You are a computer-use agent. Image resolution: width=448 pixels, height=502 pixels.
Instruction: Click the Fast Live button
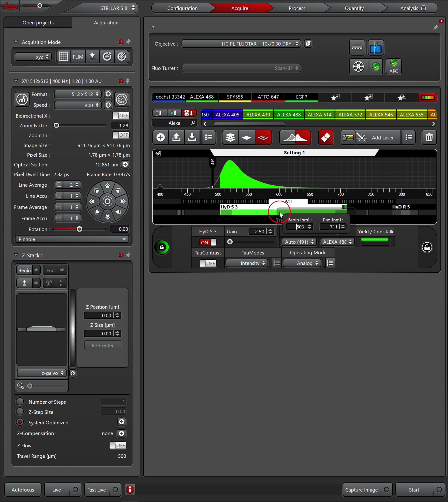102,490
